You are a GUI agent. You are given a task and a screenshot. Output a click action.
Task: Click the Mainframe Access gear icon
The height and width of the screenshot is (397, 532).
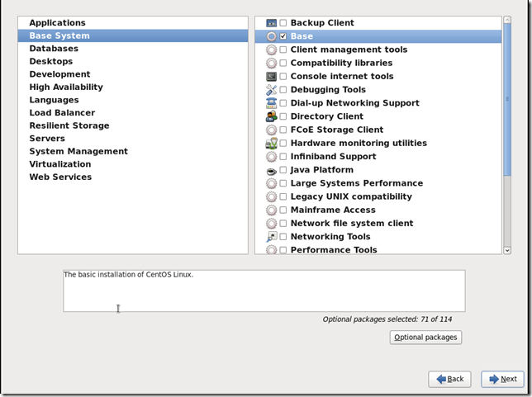click(x=272, y=210)
